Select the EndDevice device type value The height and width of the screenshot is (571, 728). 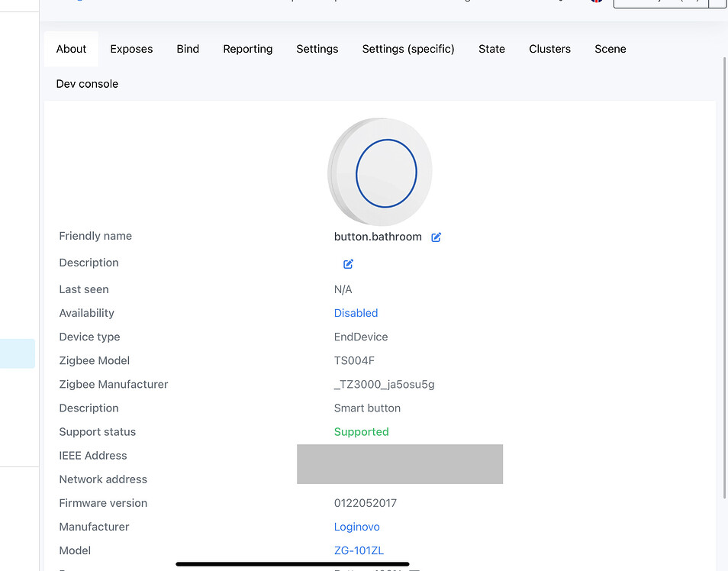click(x=361, y=337)
